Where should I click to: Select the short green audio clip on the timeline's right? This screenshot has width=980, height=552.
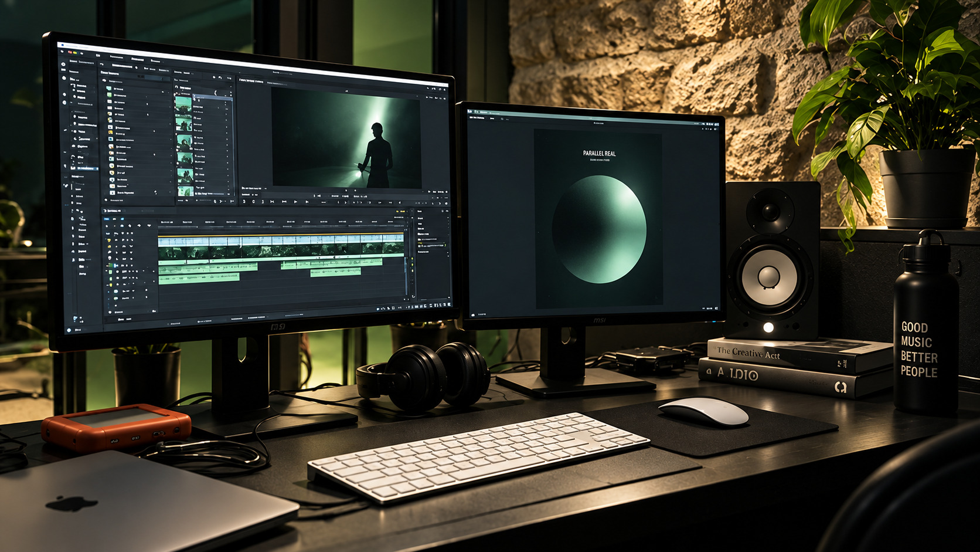pos(335,272)
